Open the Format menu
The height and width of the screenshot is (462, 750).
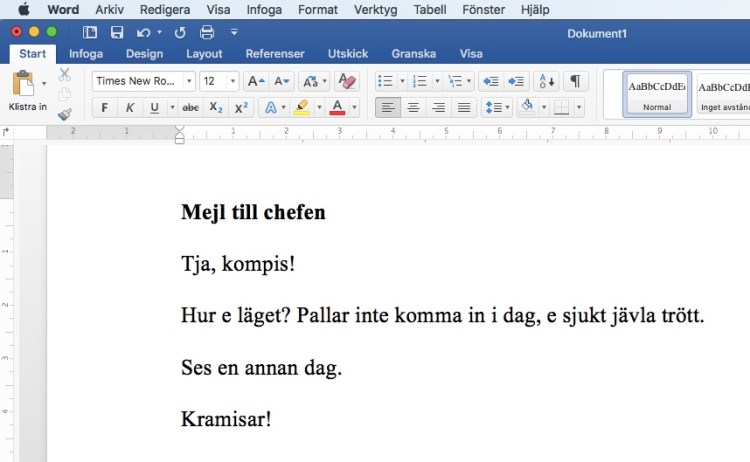[318, 10]
